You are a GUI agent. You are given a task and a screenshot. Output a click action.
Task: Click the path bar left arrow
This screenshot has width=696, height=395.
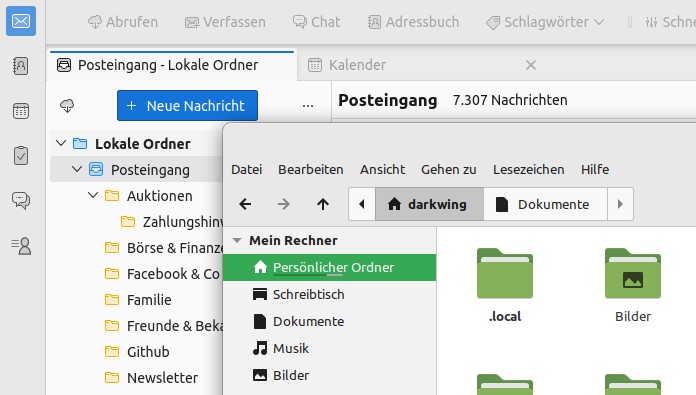362,204
